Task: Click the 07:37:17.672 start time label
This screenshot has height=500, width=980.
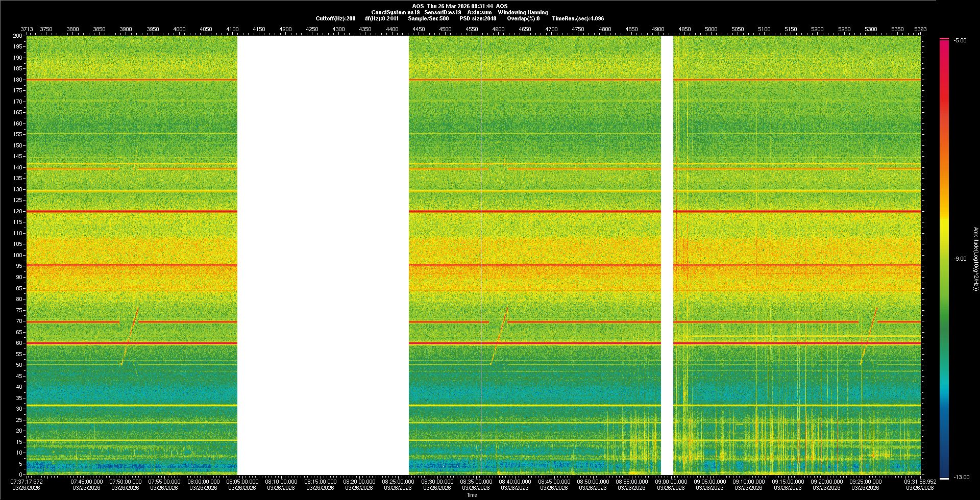Action: tap(27, 482)
